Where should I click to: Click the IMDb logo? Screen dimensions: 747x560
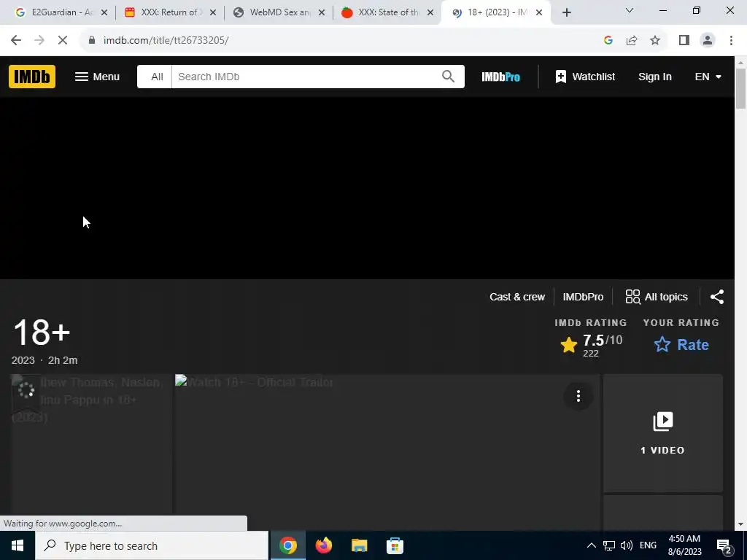pyautogui.click(x=32, y=77)
